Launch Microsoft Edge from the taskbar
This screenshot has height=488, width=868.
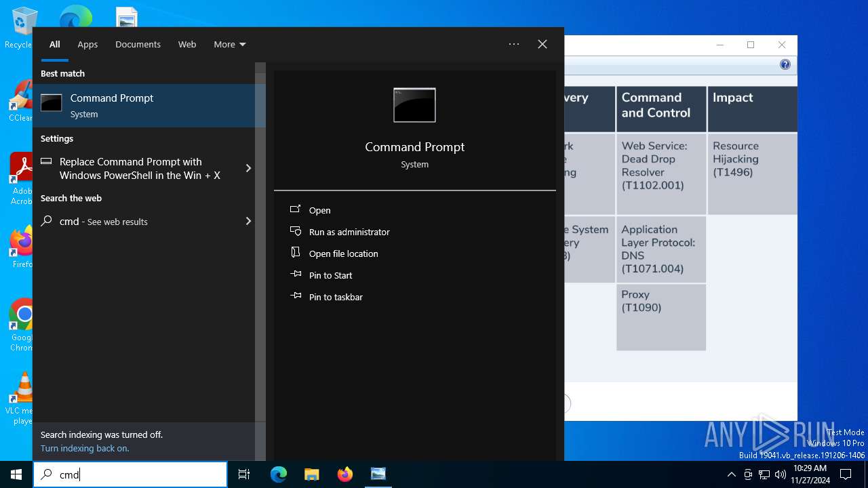pyautogui.click(x=279, y=474)
